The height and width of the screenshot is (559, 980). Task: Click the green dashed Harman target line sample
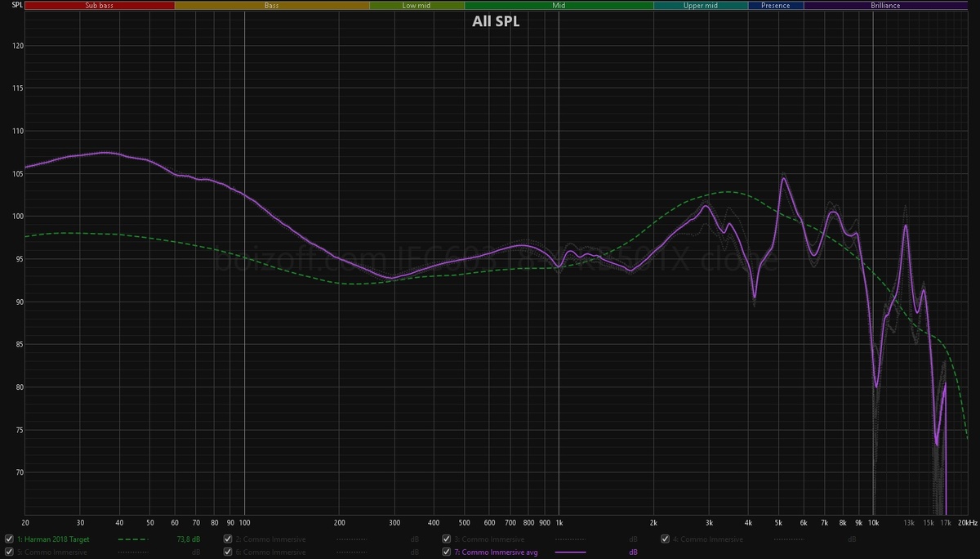(135, 539)
